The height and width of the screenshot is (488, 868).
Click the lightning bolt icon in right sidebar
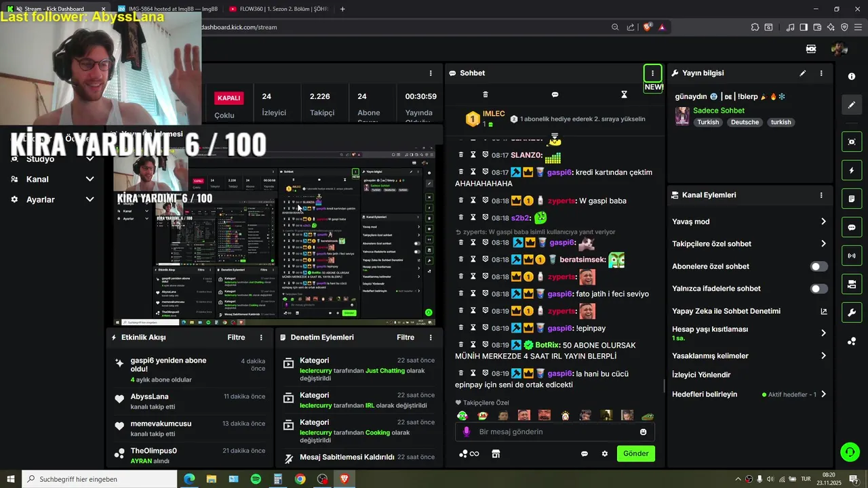(852, 170)
